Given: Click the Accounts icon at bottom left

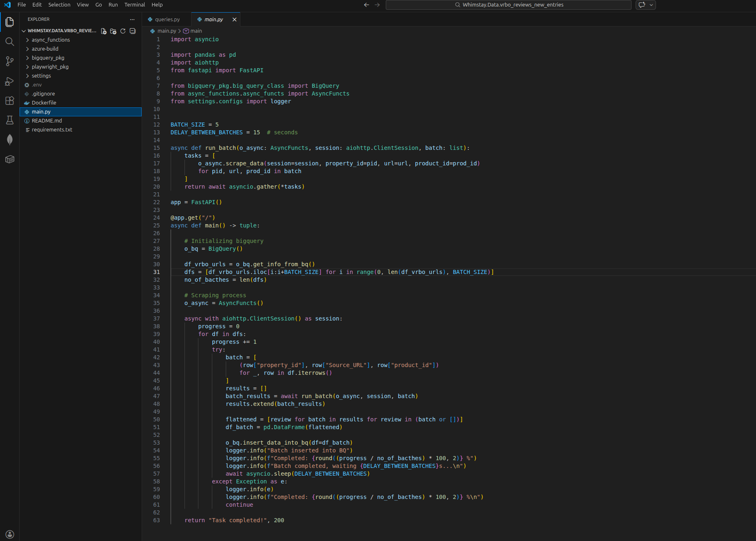Looking at the screenshot, I should coord(10,534).
